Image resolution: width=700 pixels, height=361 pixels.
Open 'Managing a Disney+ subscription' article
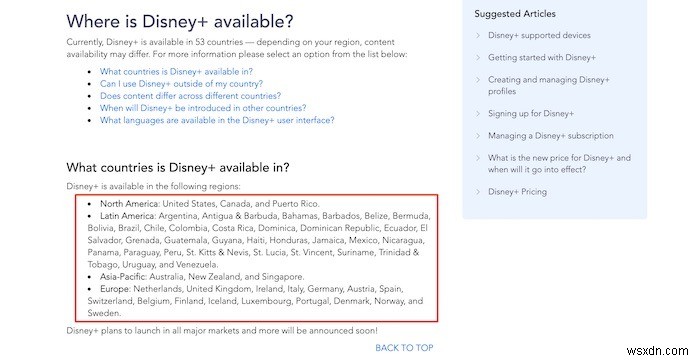[x=551, y=136]
